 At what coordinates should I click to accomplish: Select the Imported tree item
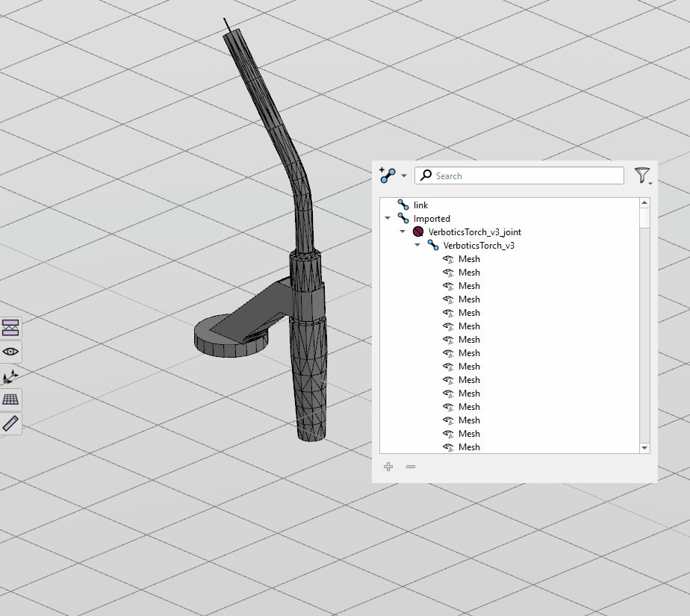[432, 219]
